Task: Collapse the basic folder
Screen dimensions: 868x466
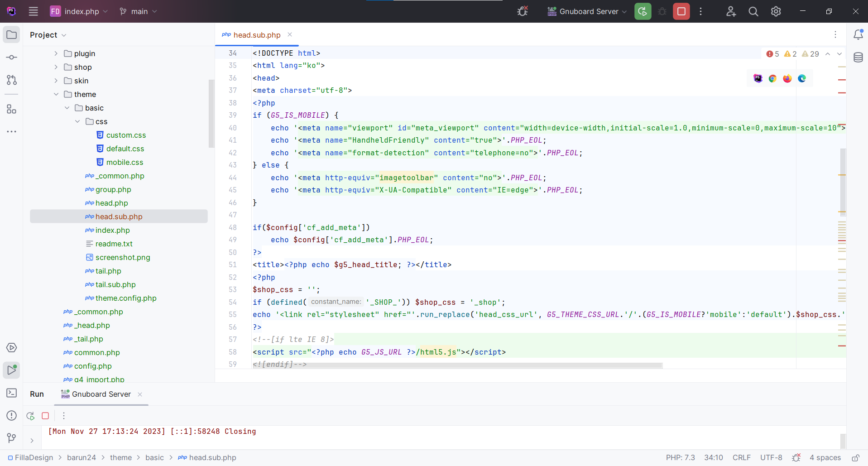Action: pos(67,108)
